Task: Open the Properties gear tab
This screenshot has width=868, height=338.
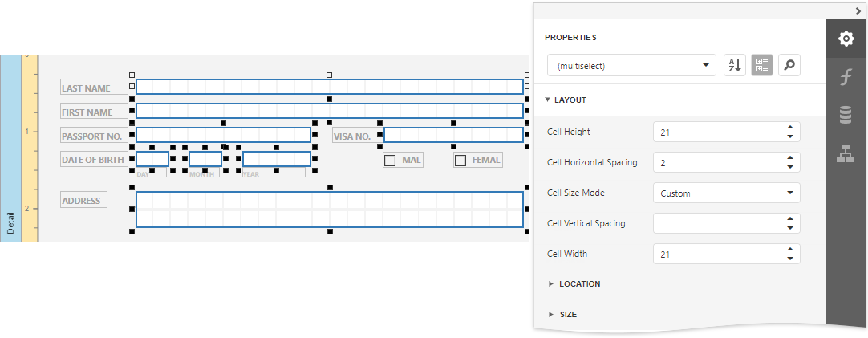Action: 846,38
